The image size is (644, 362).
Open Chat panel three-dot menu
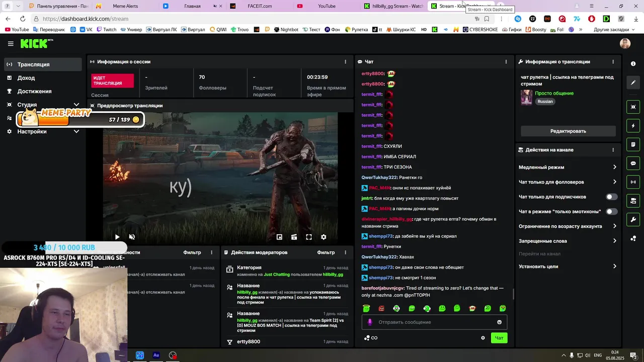(x=506, y=62)
